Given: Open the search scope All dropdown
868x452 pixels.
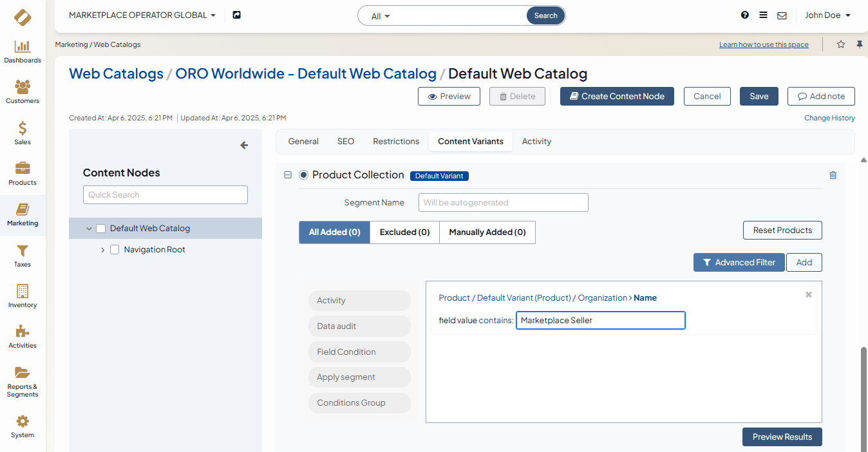Looking at the screenshot, I should (381, 16).
